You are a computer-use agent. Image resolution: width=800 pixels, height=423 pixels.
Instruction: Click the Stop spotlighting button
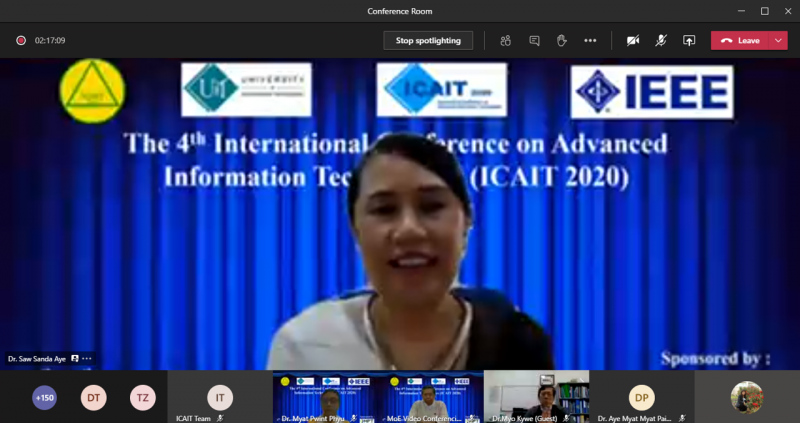point(428,40)
